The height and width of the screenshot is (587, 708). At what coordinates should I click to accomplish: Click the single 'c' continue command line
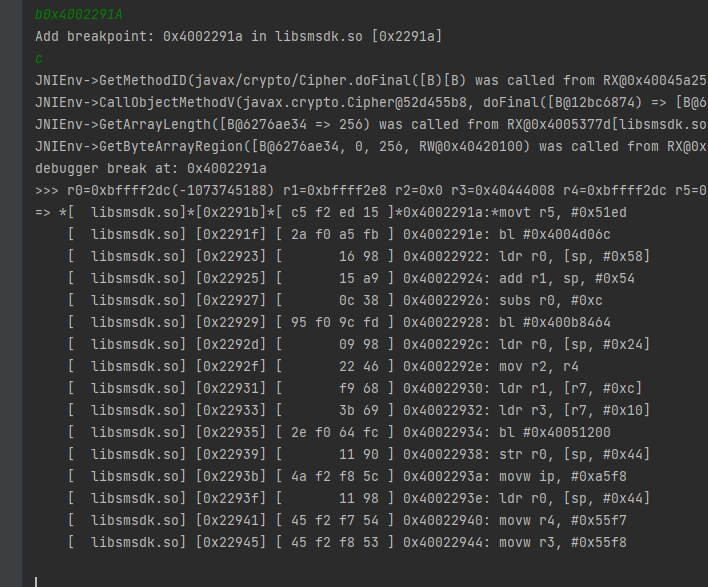39,59
